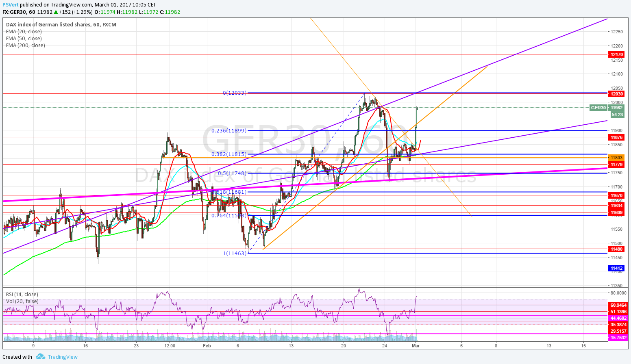Screen dimensions: 631x364
Task: Click the 11350 tick on the price scale
Action: click(x=617, y=286)
